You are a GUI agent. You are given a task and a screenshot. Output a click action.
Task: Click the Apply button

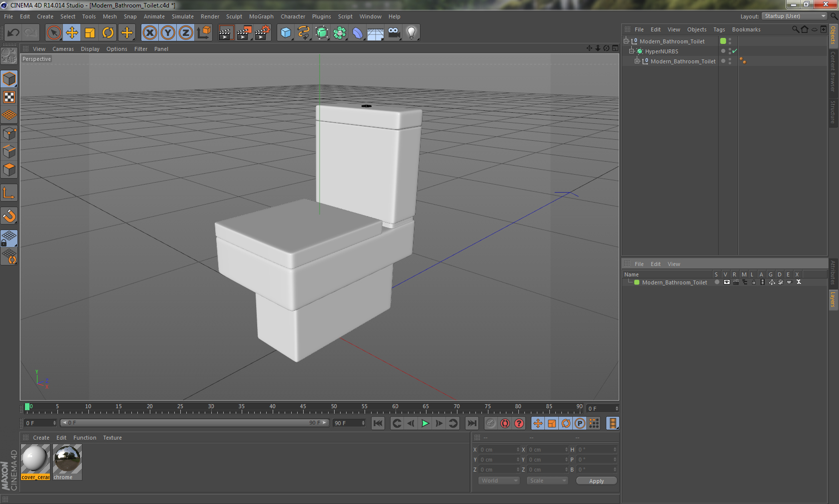(x=596, y=481)
